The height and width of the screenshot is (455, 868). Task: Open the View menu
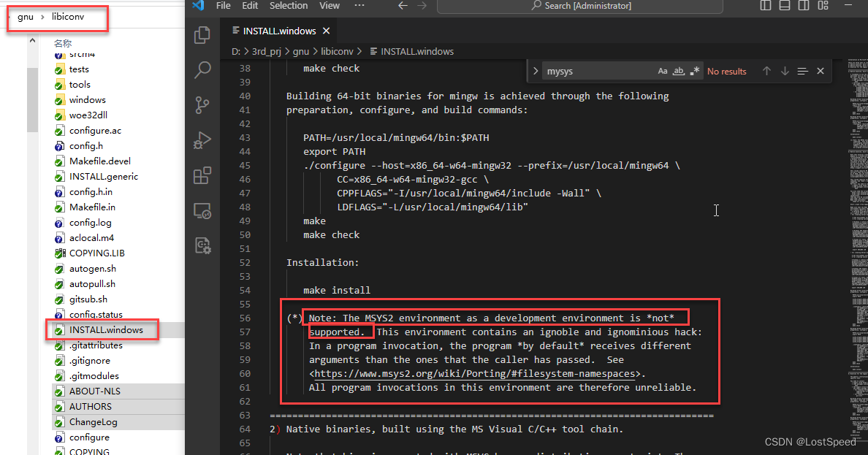coord(329,6)
